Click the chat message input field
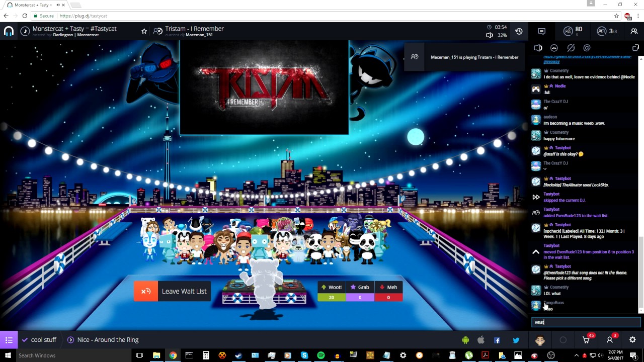This screenshot has width=644, height=362. 586,322
